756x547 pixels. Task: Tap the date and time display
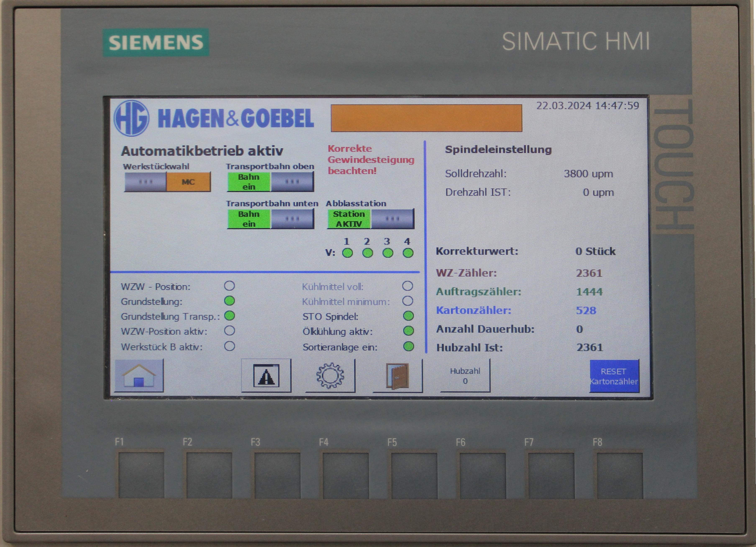pos(588,106)
